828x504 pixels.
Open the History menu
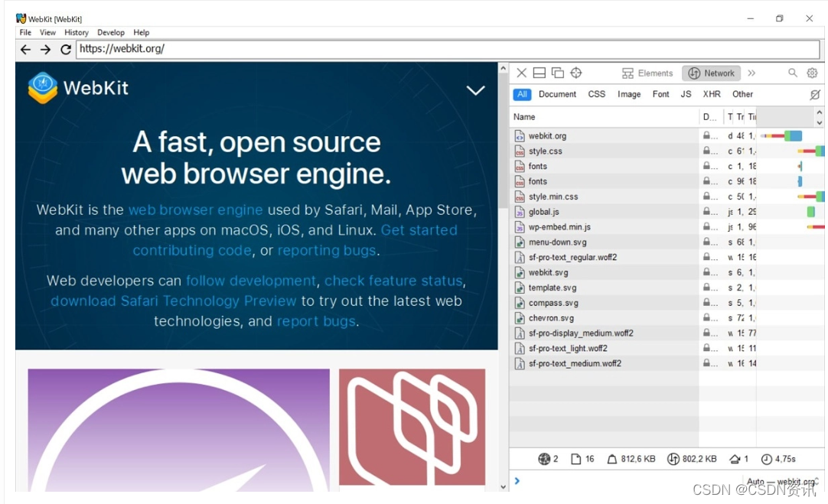coord(77,32)
